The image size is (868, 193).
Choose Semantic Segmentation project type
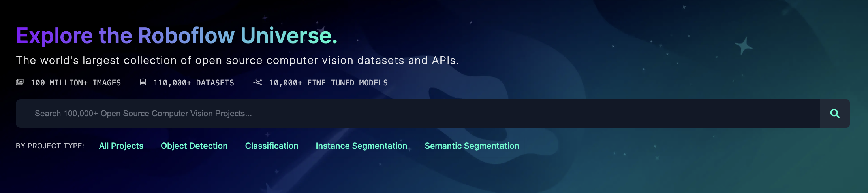coord(472,146)
